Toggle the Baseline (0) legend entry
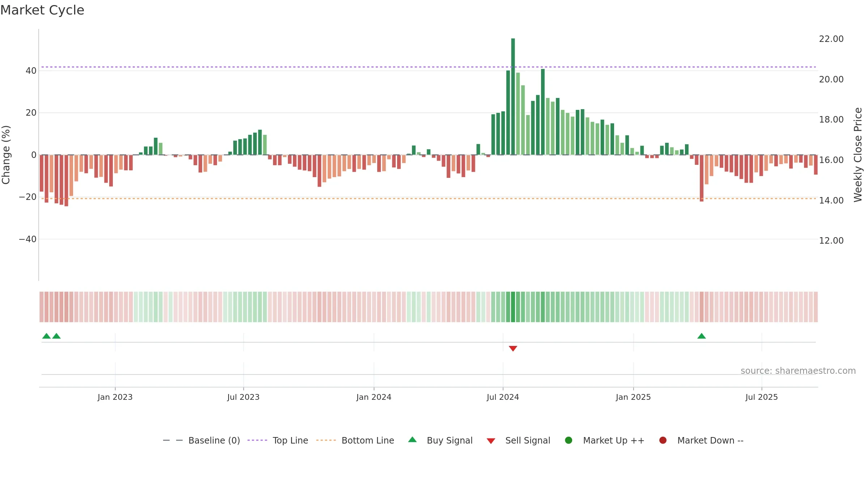Viewport: 868px width, 488px height. (201, 440)
